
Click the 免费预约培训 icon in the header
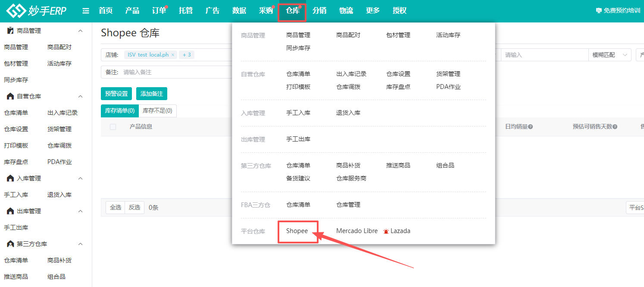tap(598, 10)
